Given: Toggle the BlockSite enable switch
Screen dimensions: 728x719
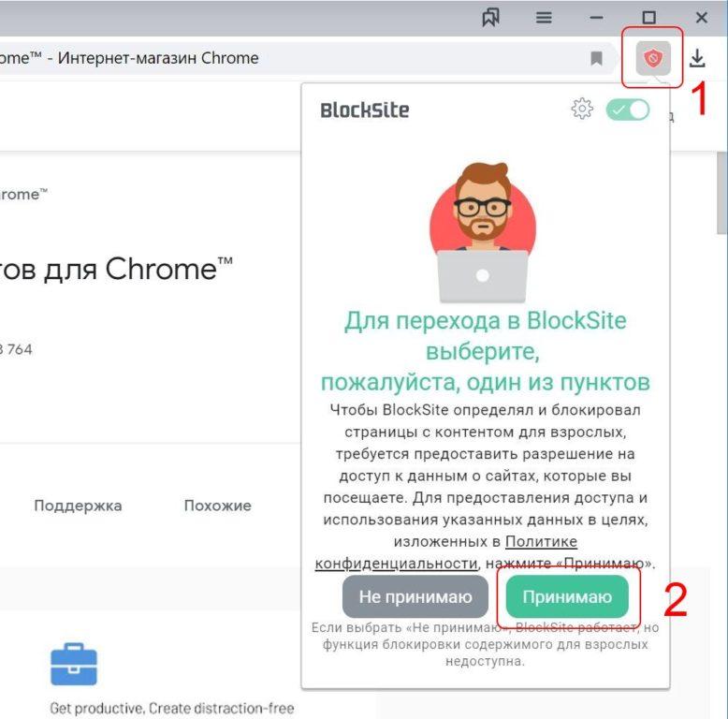Looking at the screenshot, I should (x=628, y=110).
